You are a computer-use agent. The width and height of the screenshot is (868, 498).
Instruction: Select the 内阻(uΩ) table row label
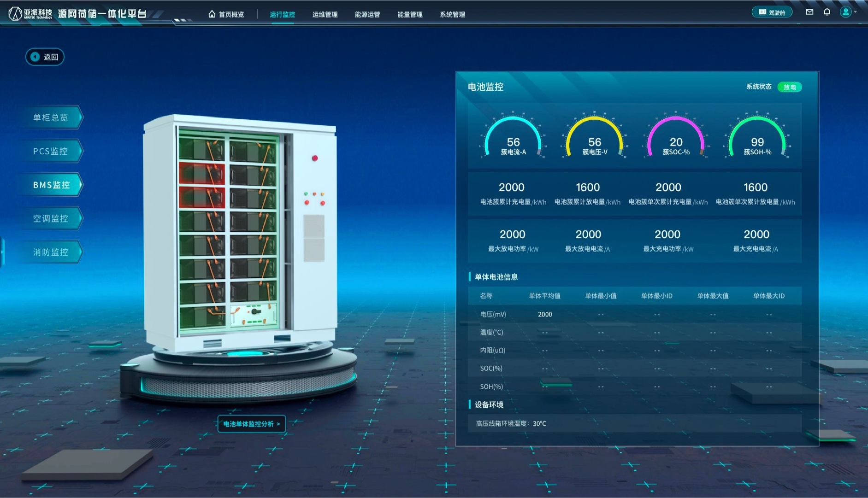click(492, 350)
